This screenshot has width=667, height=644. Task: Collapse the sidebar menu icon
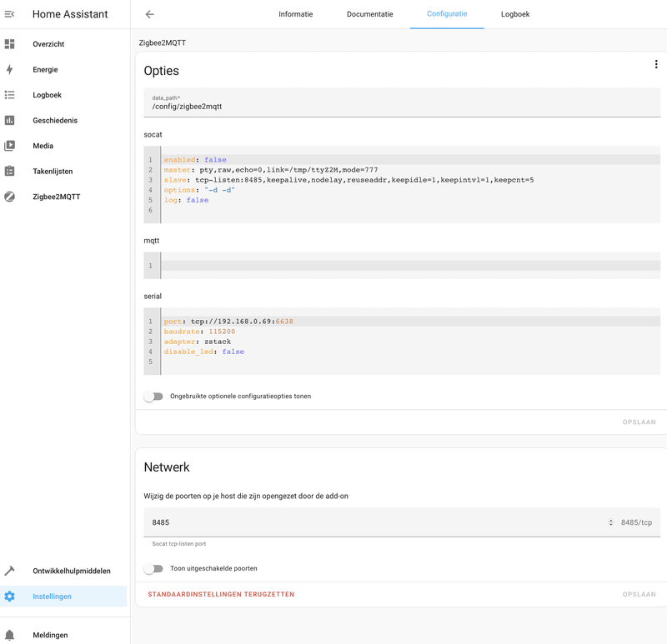[10, 14]
